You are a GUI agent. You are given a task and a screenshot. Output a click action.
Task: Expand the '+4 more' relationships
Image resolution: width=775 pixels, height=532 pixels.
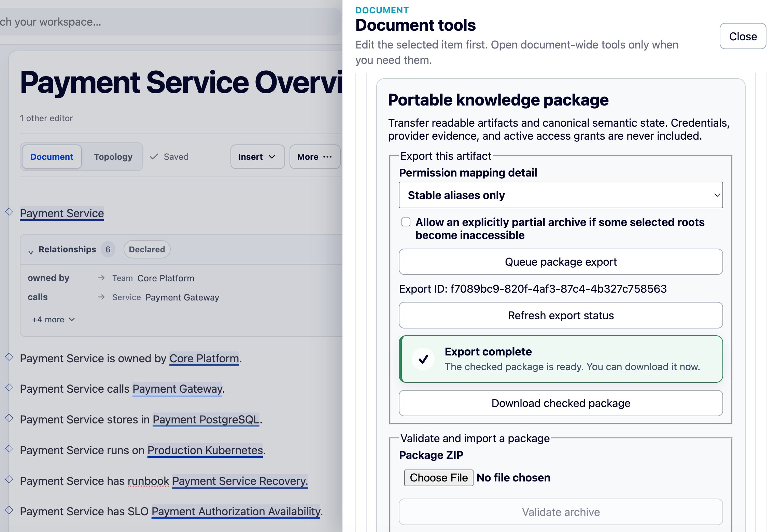point(53,320)
